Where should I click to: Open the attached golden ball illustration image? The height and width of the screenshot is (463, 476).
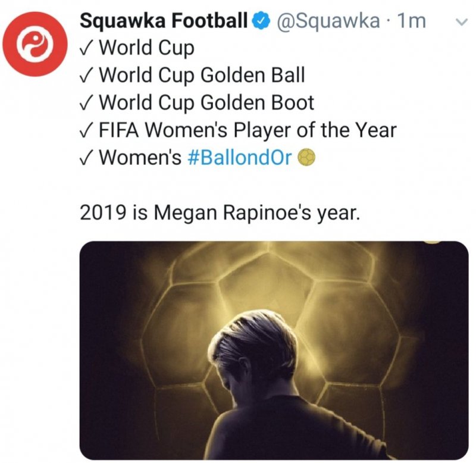[x=274, y=351]
